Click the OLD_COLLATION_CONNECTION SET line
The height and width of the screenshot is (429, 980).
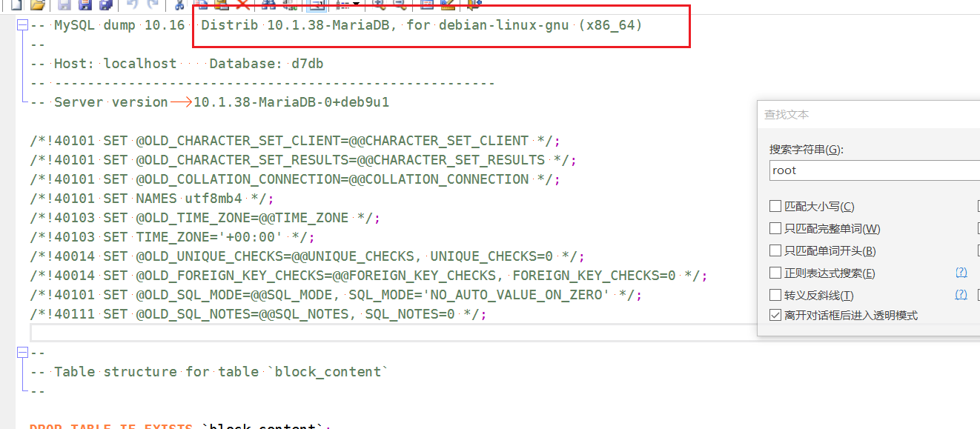pyautogui.click(x=295, y=179)
